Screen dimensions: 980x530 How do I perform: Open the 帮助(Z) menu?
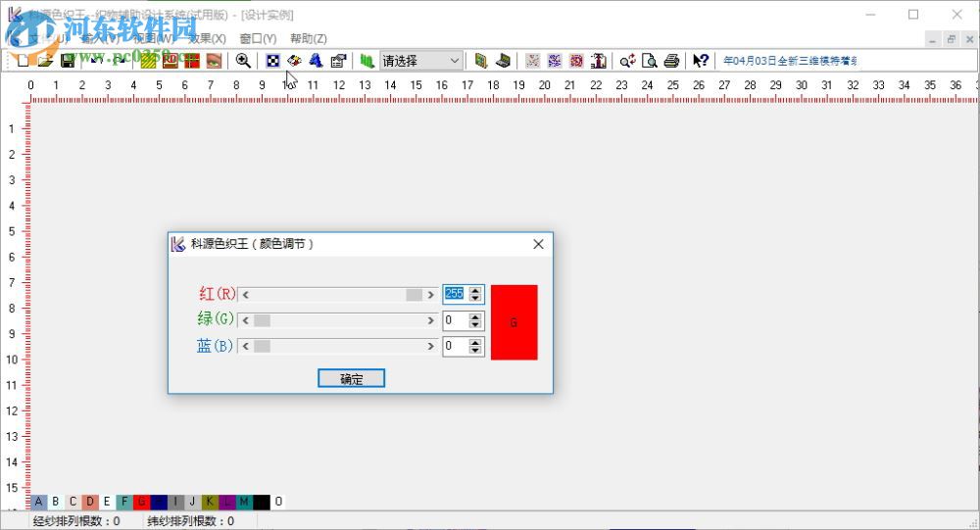coord(308,39)
